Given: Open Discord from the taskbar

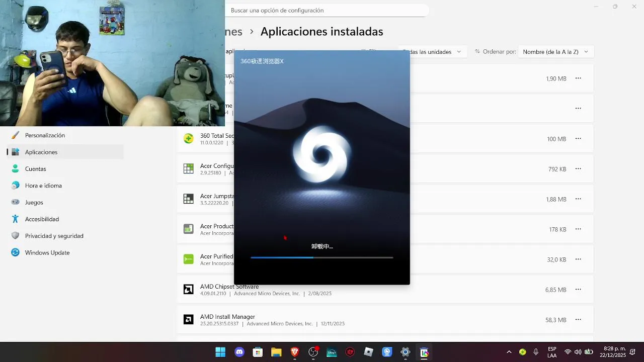Looking at the screenshot, I should pyautogui.click(x=239, y=352).
